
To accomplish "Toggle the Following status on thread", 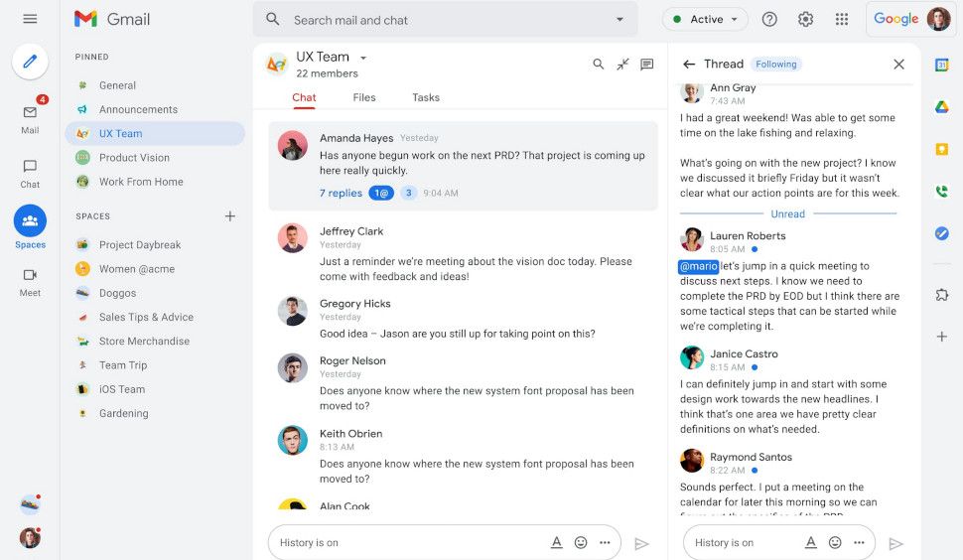I will click(775, 64).
